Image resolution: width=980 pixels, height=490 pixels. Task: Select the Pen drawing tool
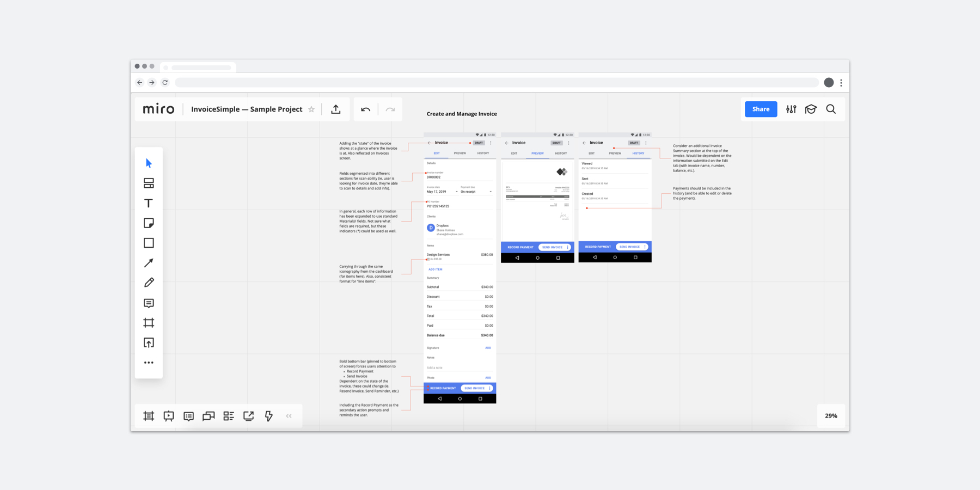click(148, 282)
